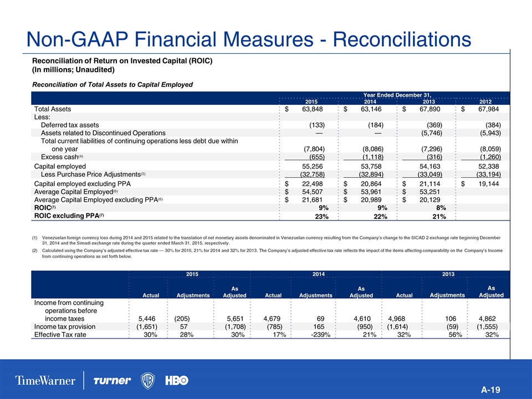
Task: Click footnote (2) about adjusted effective tax rate
Action: coord(268,254)
